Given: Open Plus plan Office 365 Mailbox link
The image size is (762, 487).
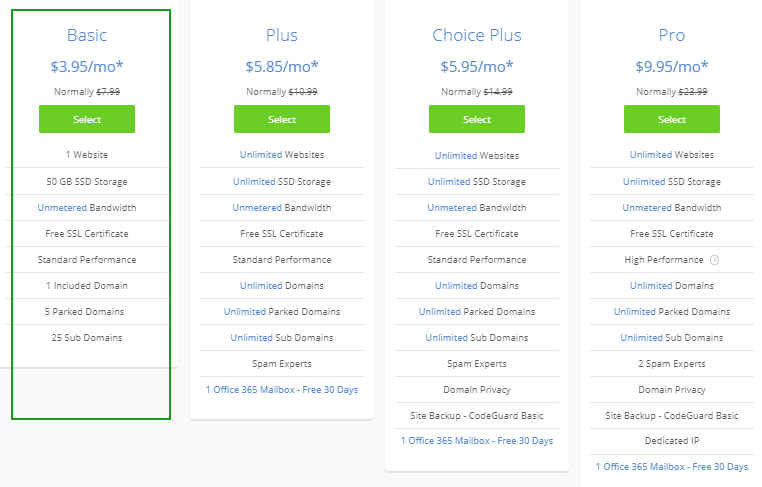Looking at the screenshot, I should (x=282, y=390).
